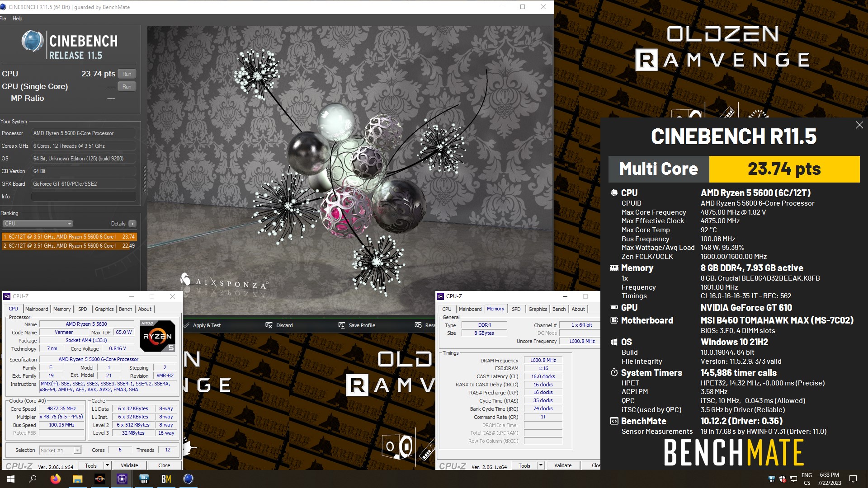Click the CPU-Z window title icon on left
Image resolution: width=868 pixels, height=488 pixels.
[7, 296]
